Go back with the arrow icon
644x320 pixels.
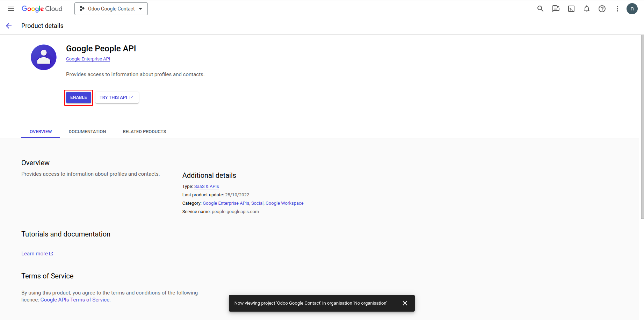[9, 26]
